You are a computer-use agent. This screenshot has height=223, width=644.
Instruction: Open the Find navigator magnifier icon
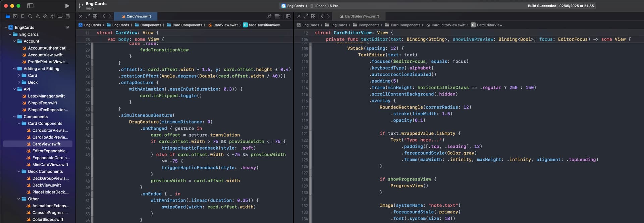click(x=30, y=16)
